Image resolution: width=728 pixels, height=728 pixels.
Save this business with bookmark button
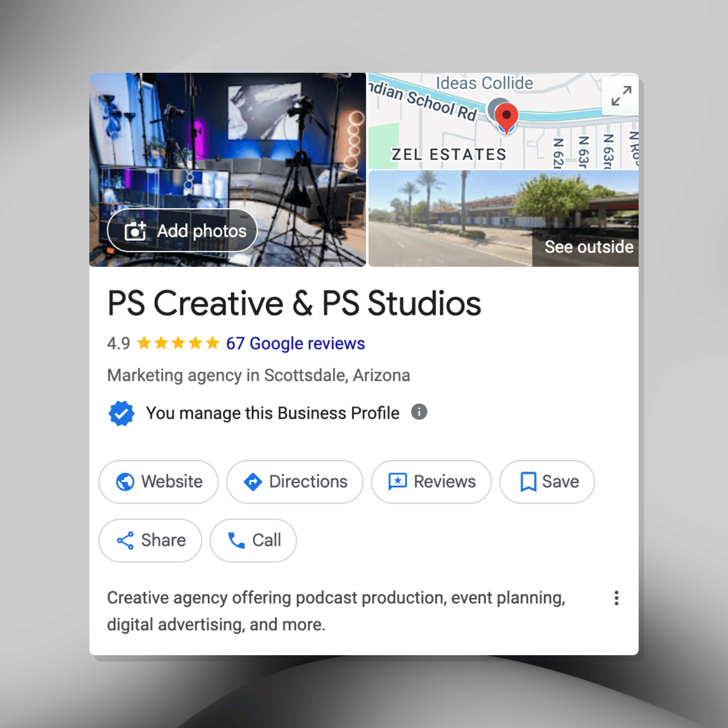pos(547,482)
